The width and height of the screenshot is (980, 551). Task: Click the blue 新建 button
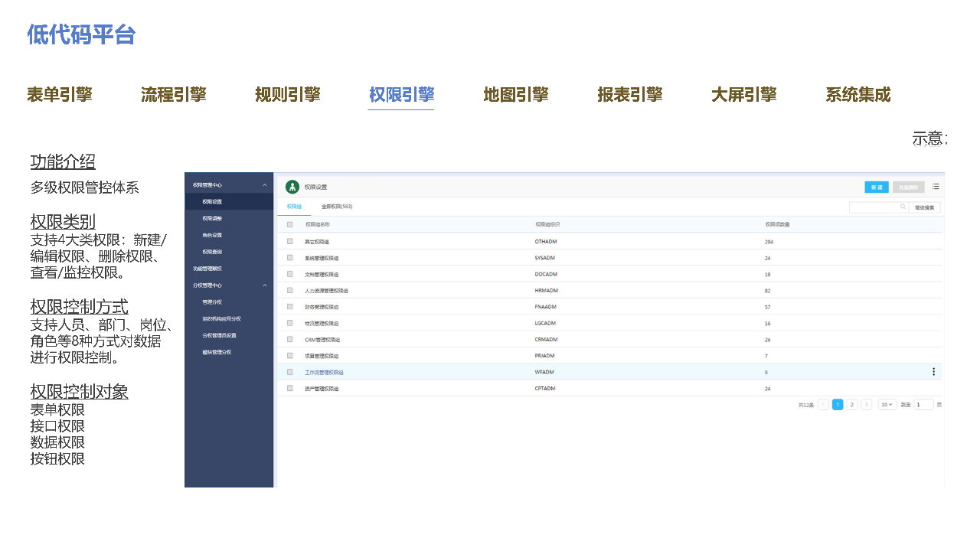[877, 187]
